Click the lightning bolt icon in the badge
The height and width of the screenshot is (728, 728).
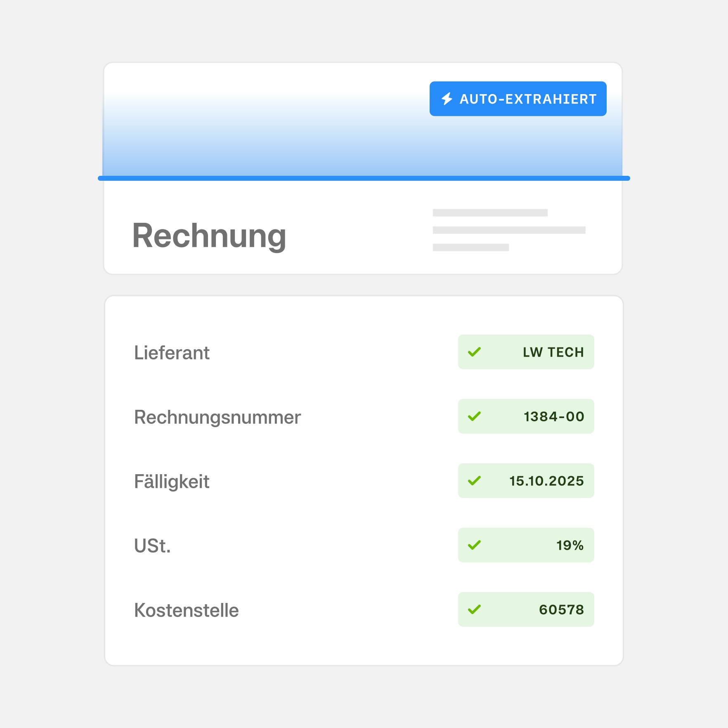pos(447,99)
